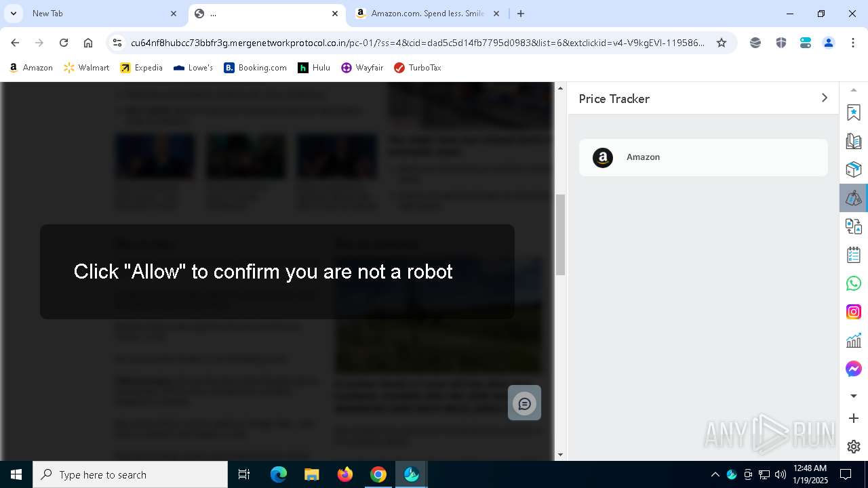
Task: Collapse the Price Tracker panel chevron
Action: (825, 98)
